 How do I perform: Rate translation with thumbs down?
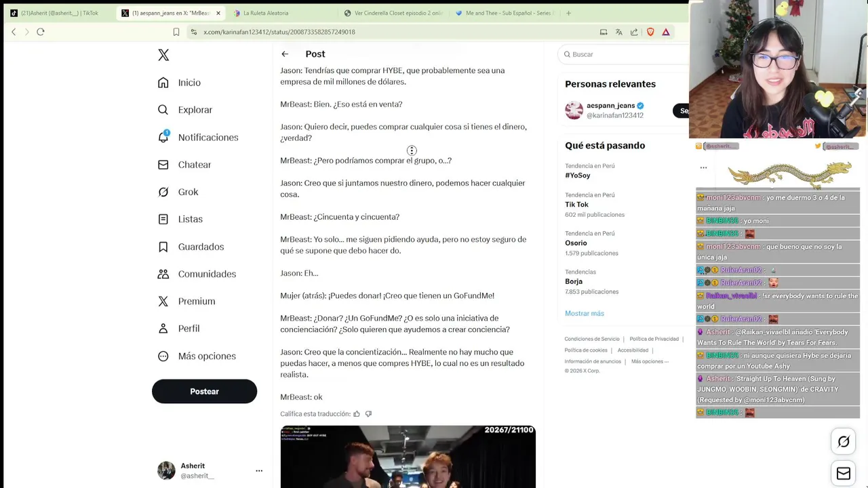point(368,413)
